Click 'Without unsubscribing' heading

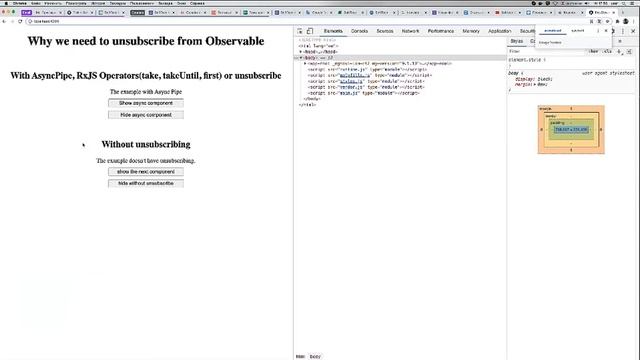coord(146,144)
